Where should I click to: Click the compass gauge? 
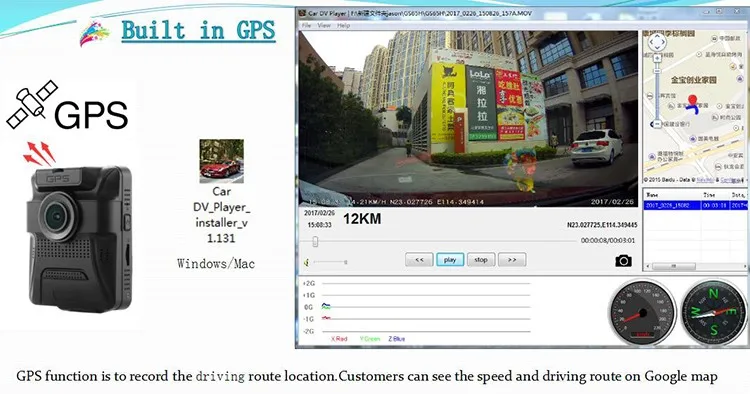coord(713,312)
